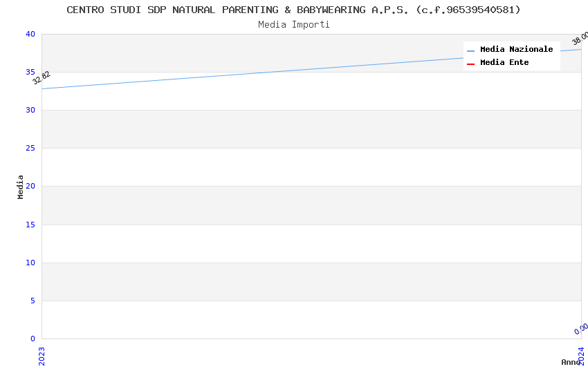Click the 10 y-axis tick label
The width and height of the screenshot is (588, 380).
[x=30, y=263]
